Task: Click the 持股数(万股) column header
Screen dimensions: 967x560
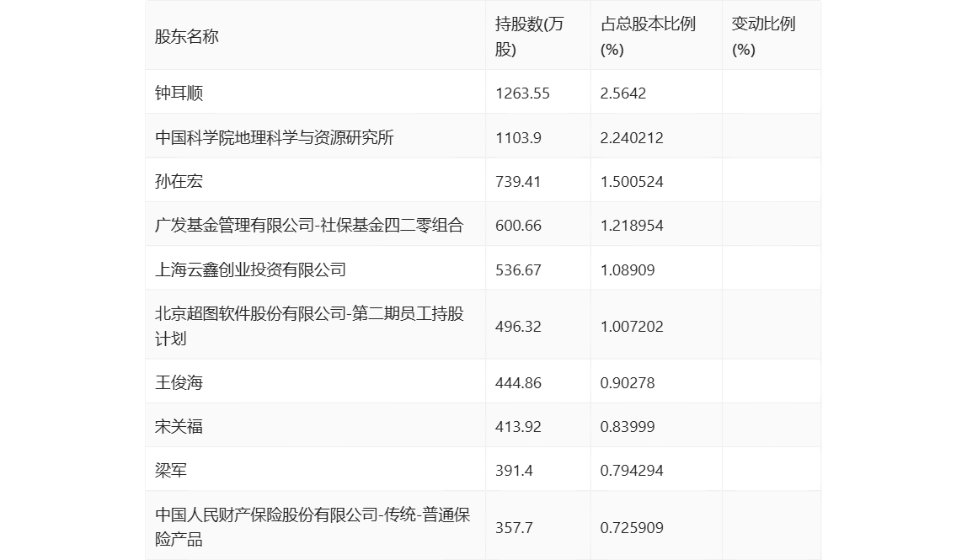Action: [529, 37]
